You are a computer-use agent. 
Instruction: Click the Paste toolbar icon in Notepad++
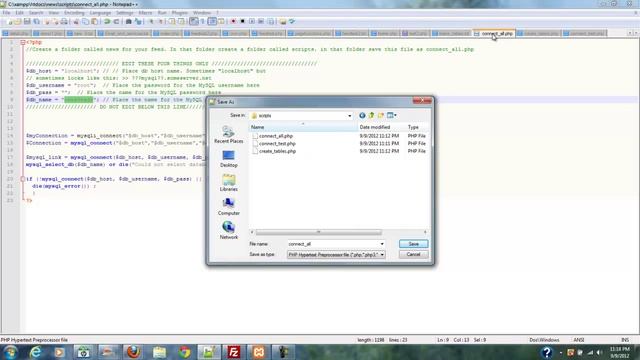pos(95,21)
